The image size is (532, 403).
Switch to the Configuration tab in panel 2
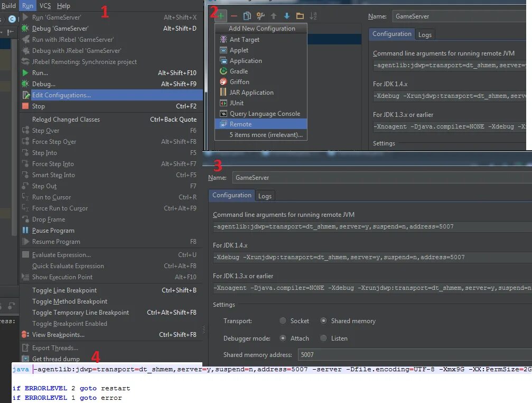392,34
